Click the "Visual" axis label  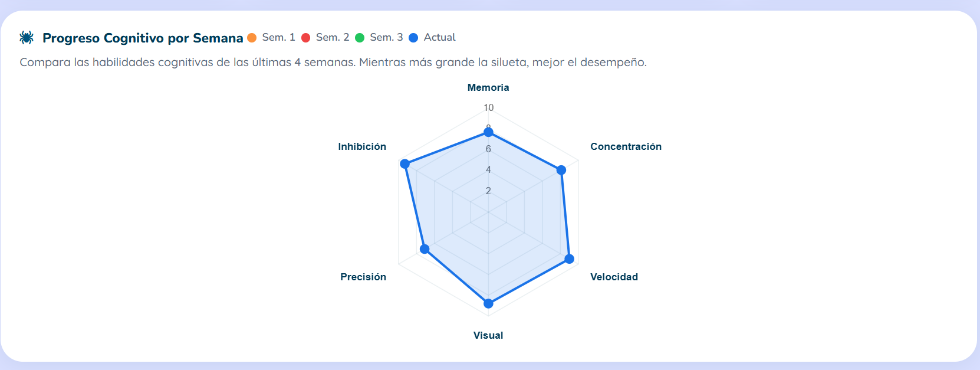point(488,335)
